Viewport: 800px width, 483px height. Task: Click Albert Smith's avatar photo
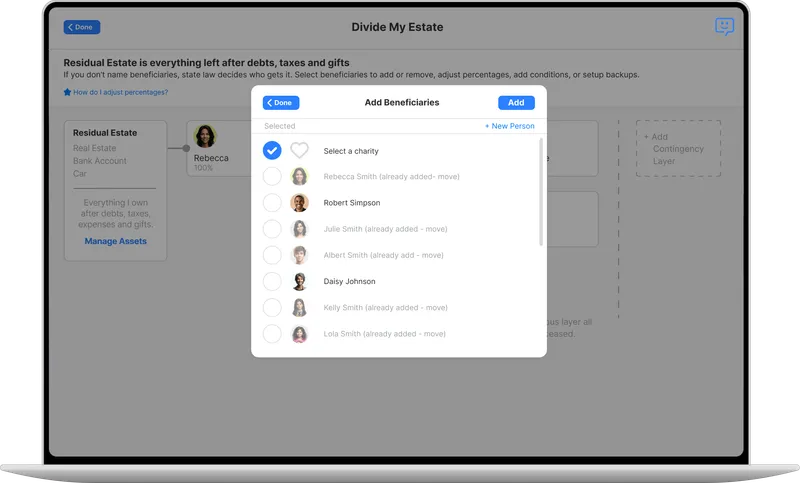(x=299, y=255)
